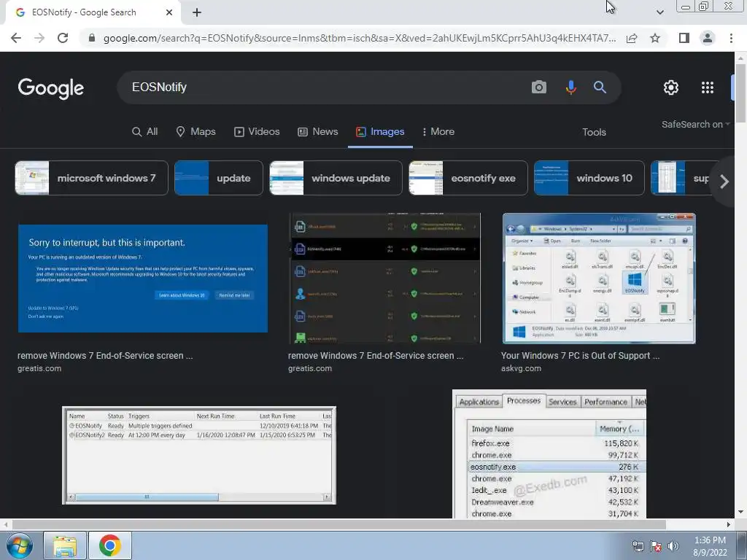
Task: Open the System32 explorer window image
Action: [x=600, y=279]
